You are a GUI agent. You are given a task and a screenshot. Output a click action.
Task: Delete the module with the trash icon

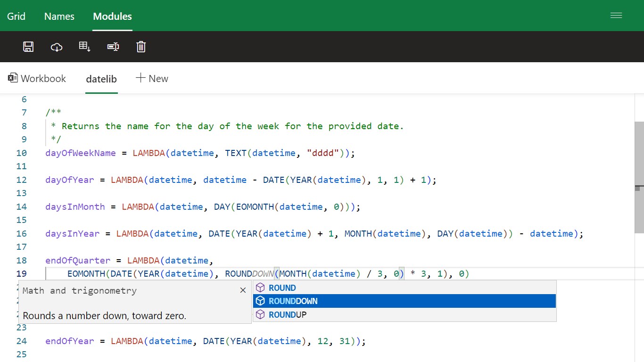click(141, 47)
